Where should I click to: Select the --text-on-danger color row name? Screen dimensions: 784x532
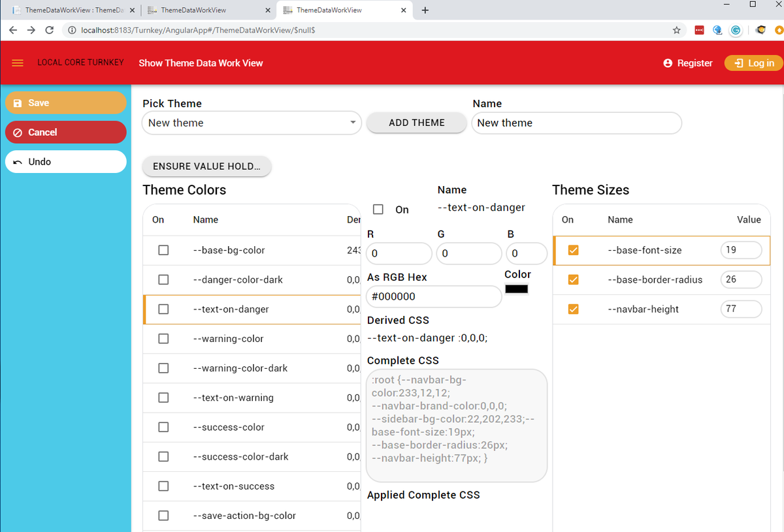(231, 309)
